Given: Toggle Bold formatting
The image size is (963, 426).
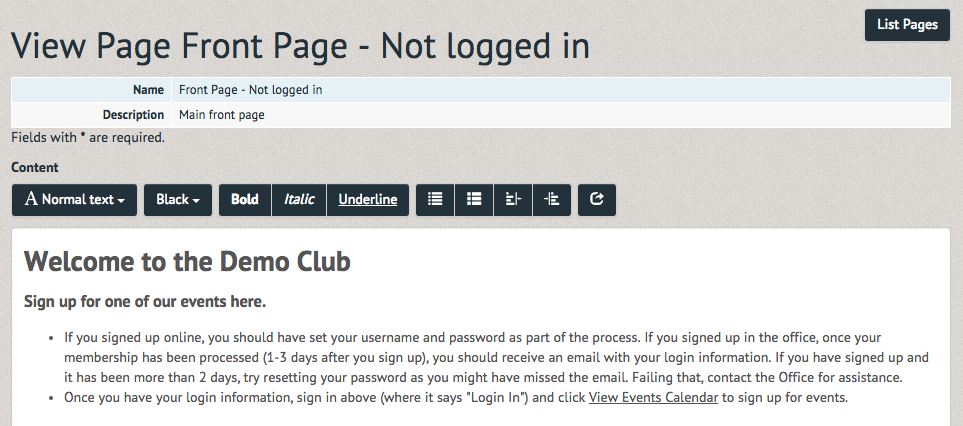Looking at the screenshot, I should pos(244,199).
